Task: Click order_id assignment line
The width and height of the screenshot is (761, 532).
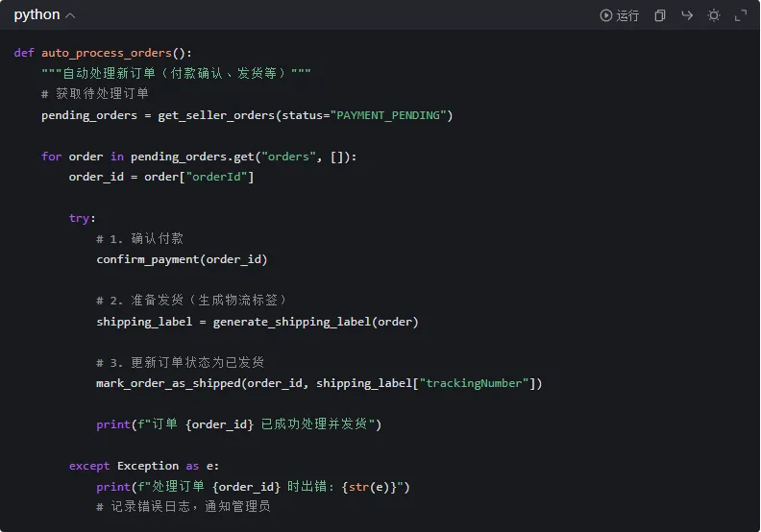Action: (161, 177)
